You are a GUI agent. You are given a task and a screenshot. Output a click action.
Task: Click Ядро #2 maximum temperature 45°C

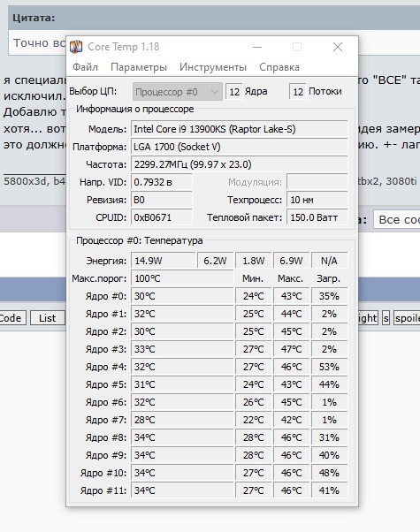coord(291,331)
